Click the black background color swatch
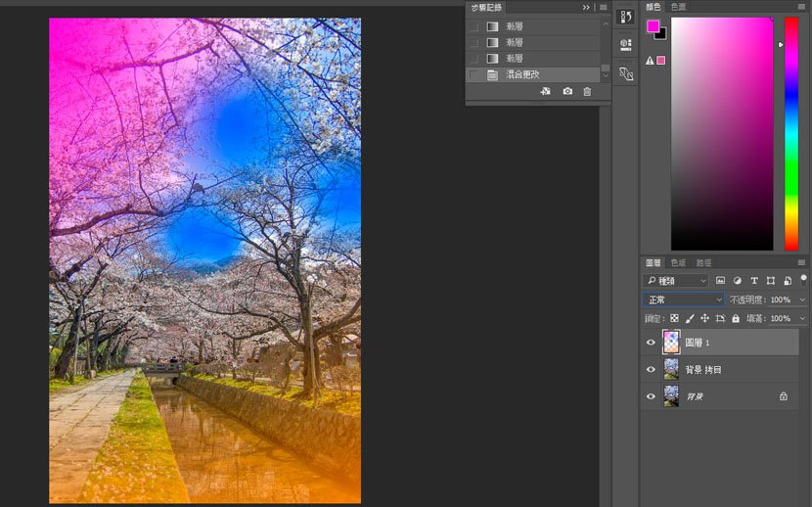This screenshot has width=812, height=507. (x=661, y=36)
